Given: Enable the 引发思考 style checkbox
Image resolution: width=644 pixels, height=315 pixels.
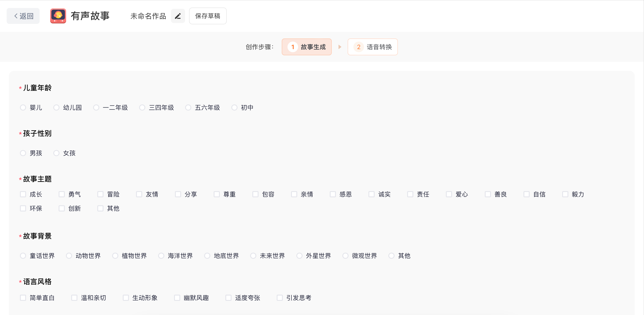Looking at the screenshot, I should pyautogui.click(x=280, y=298).
